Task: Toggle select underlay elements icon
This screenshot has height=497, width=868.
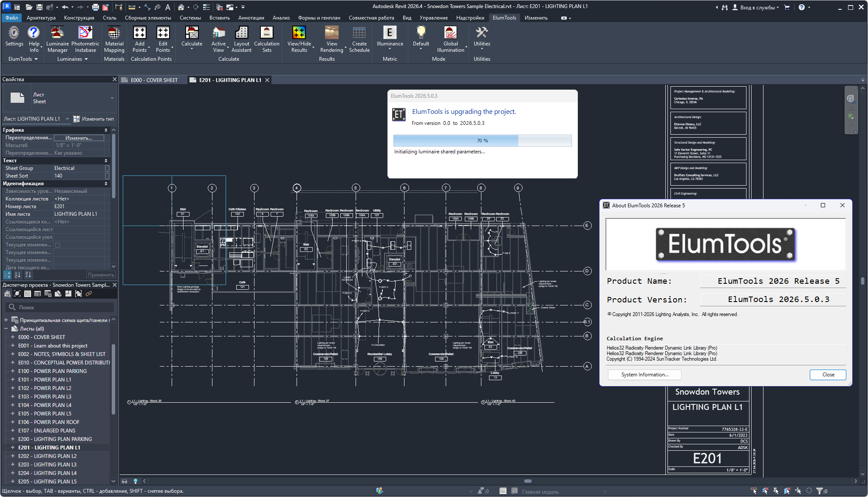Action: coord(765,491)
